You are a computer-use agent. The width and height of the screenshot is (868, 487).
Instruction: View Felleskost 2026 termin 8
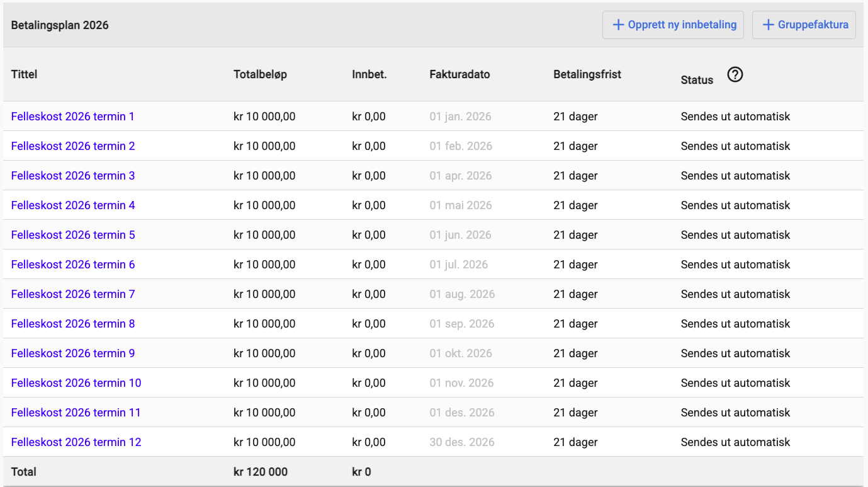tap(73, 324)
